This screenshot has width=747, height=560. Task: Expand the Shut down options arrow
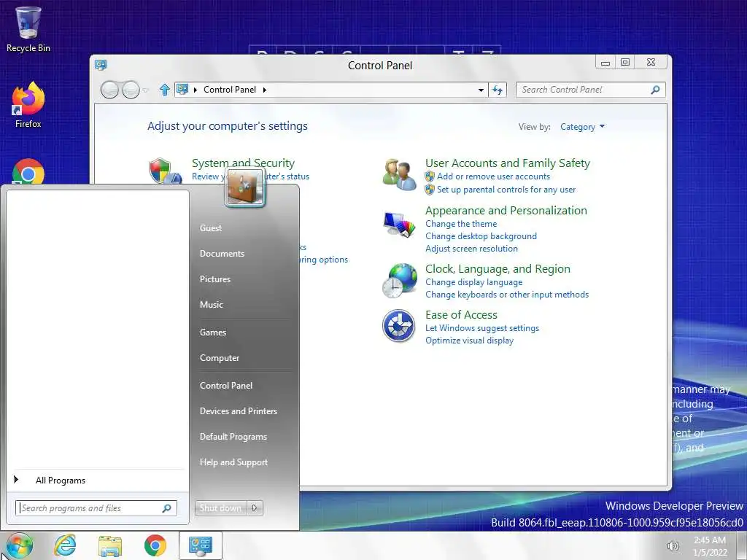pyautogui.click(x=255, y=508)
